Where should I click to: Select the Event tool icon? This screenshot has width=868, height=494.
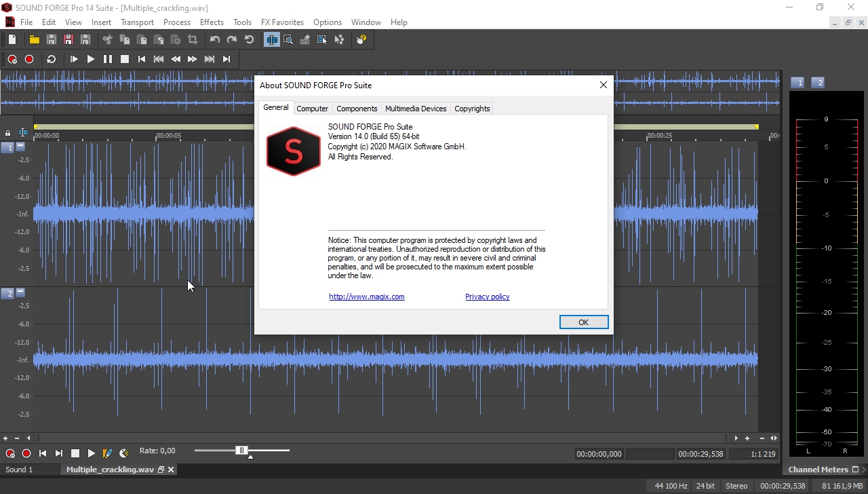click(322, 39)
